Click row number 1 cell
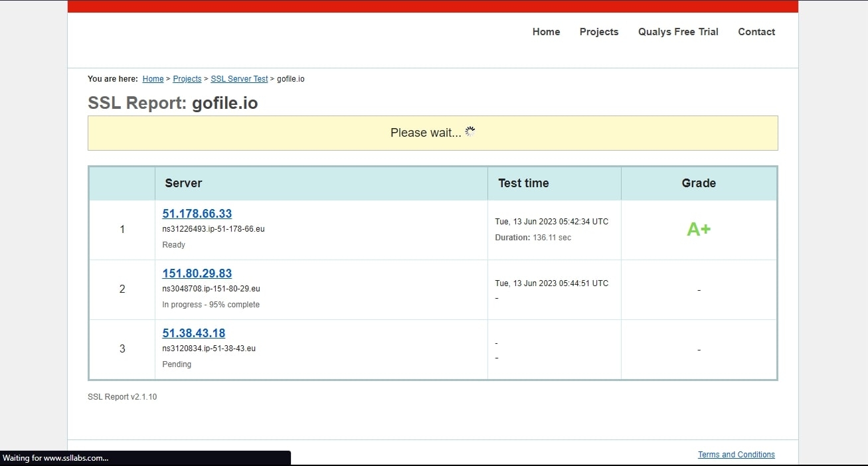The width and height of the screenshot is (868, 466). [122, 230]
